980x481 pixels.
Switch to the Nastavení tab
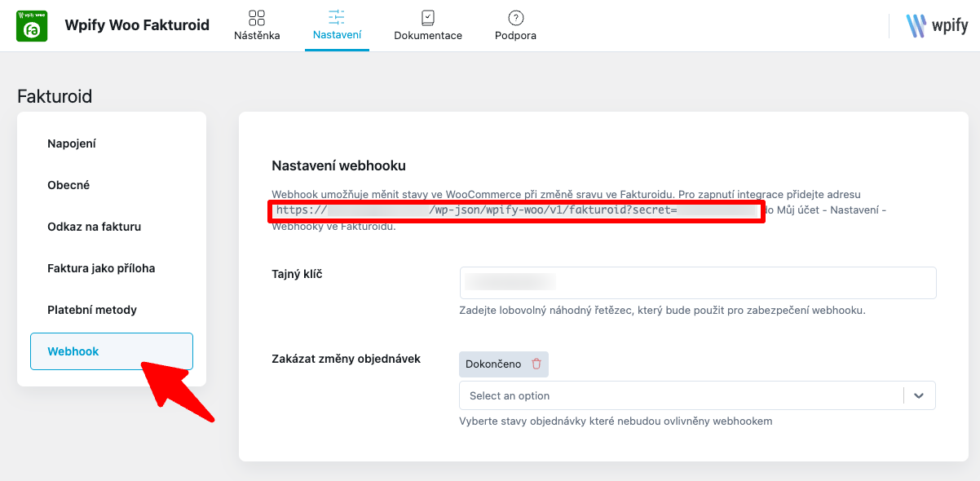click(x=337, y=25)
